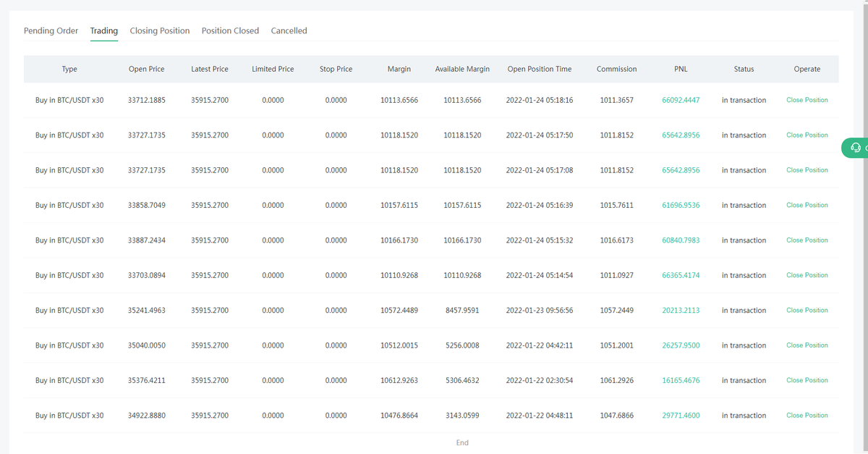Click the Latest Price column header
The width and height of the screenshot is (868, 454).
tap(210, 69)
